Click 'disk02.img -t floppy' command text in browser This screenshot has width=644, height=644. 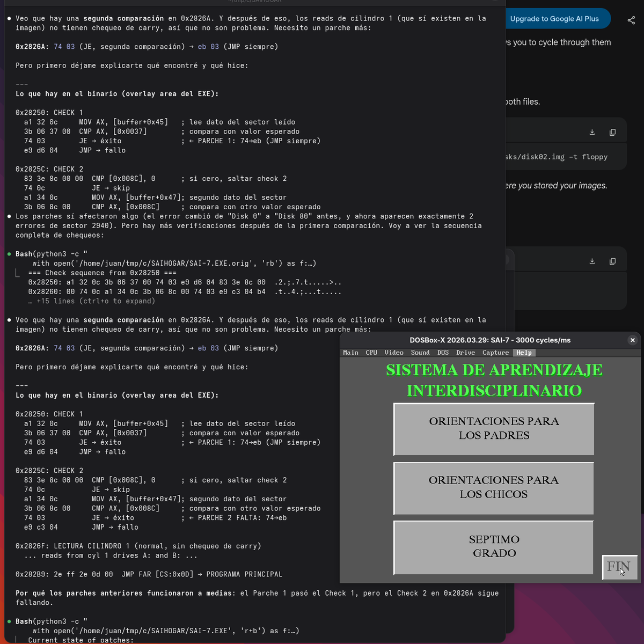tap(556, 157)
